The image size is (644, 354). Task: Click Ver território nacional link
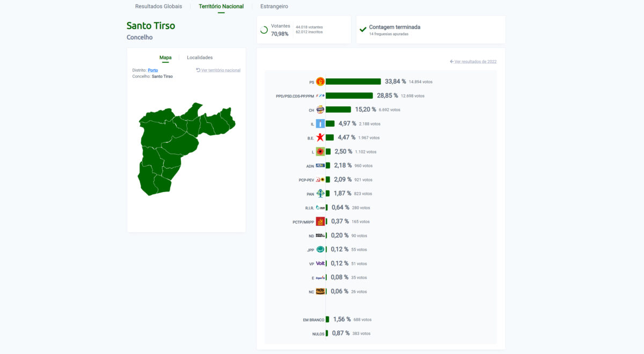click(218, 70)
